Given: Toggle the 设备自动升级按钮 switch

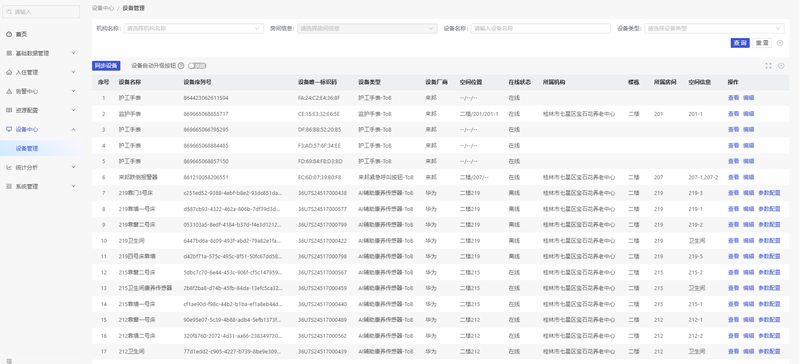Looking at the screenshot, I should click(x=197, y=66).
